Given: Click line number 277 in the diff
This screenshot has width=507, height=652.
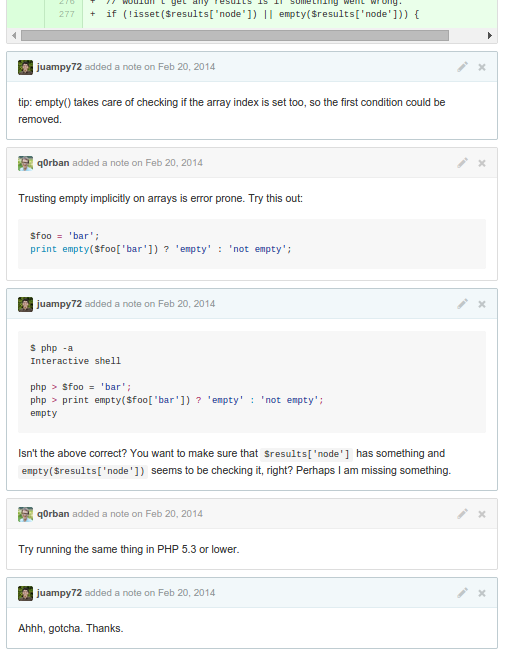Looking at the screenshot, I should click(x=66, y=14).
